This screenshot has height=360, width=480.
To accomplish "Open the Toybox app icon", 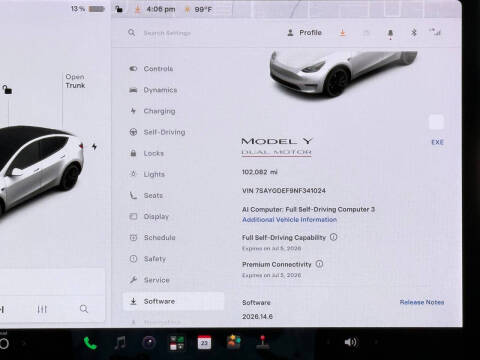I will 234,342.
